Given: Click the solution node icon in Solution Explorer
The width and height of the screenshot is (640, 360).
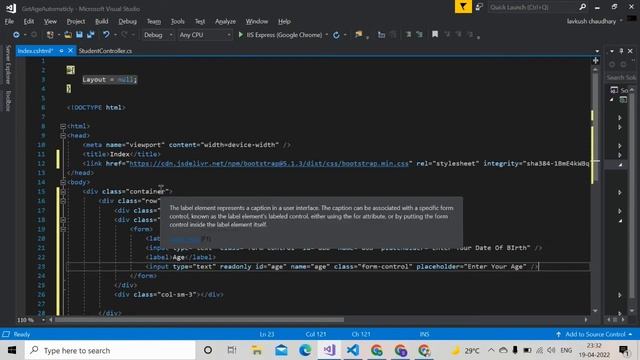Looking at the screenshot, I should point(614,90).
